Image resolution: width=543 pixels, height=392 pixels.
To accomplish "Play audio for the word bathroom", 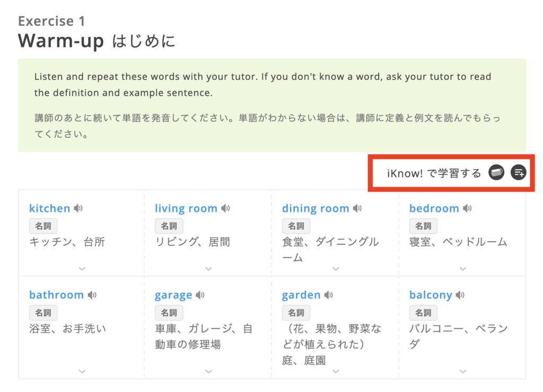I will pyautogui.click(x=92, y=295).
